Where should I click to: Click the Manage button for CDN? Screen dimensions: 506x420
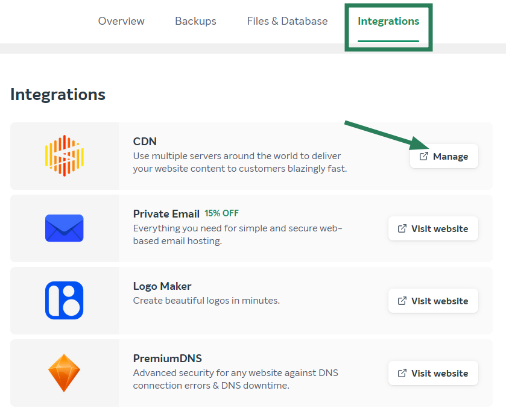coord(444,156)
